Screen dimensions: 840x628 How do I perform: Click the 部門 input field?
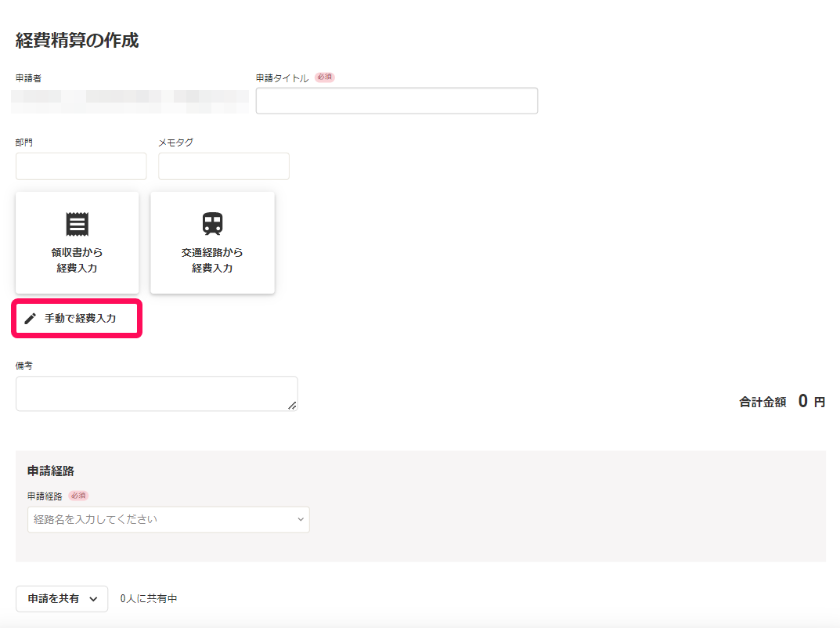tap(81, 166)
